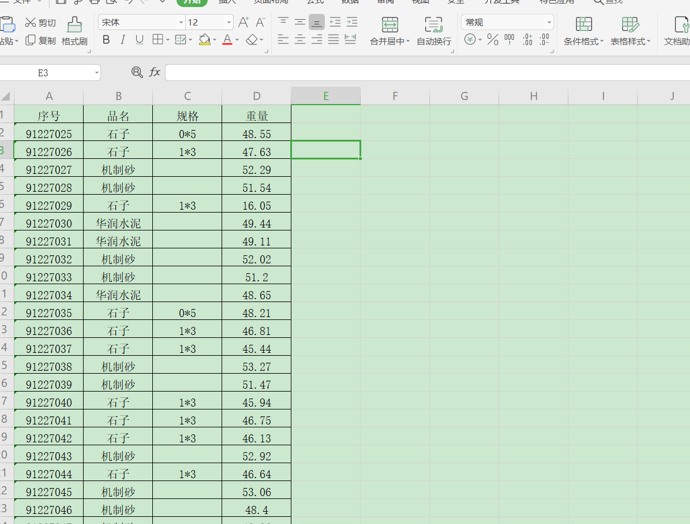690x524 pixels.
Task: Apply the yellow fill color bucket
Action: coord(204,40)
